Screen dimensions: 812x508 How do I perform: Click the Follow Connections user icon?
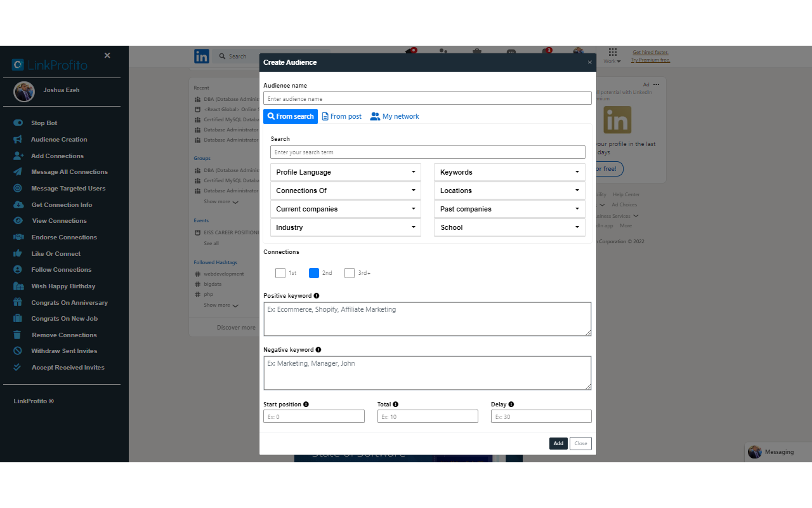(x=18, y=270)
